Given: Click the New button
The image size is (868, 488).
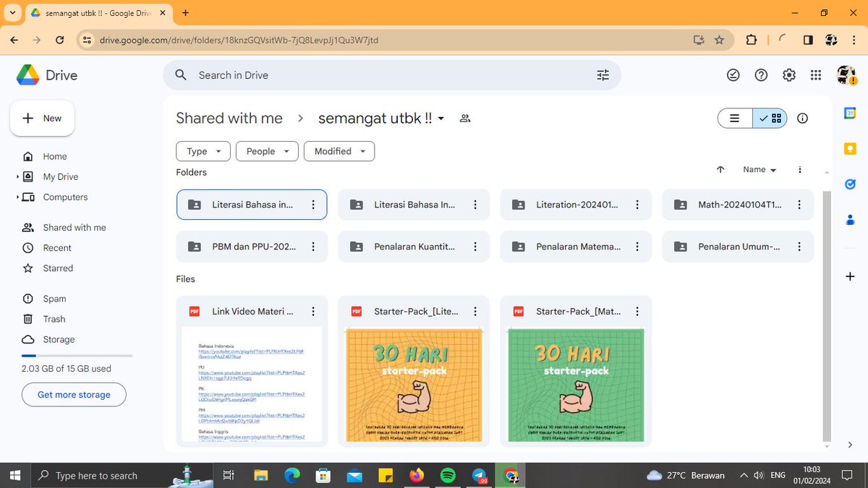Looking at the screenshot, I should (x=43, y=118).
